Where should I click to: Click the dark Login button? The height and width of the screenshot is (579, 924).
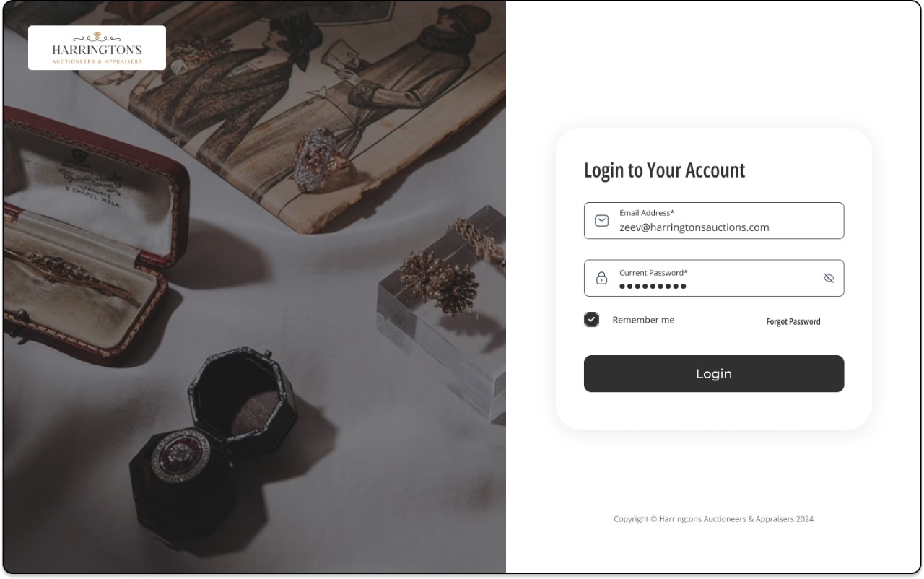click(714, 374)
